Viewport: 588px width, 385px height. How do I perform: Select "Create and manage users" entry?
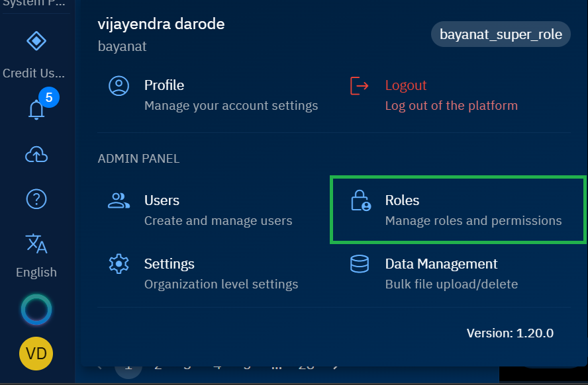point(218,221)
